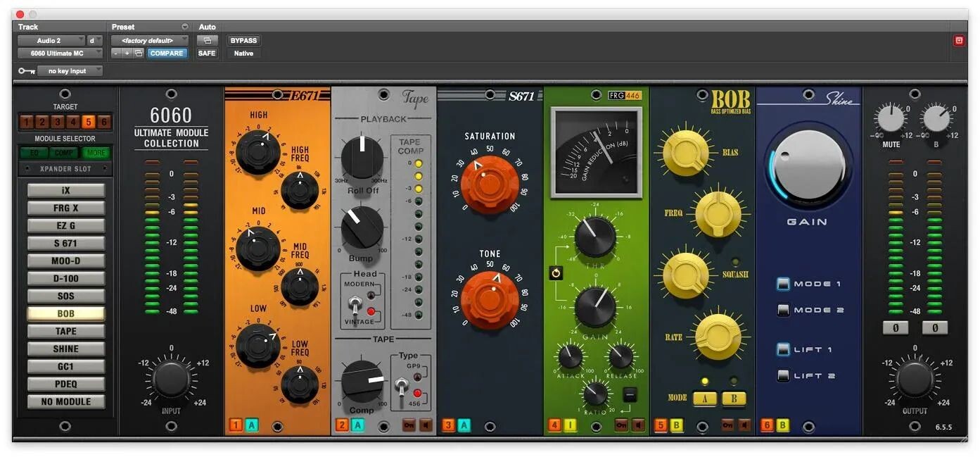Click the FRG 446 module On icon

[621, 425]
